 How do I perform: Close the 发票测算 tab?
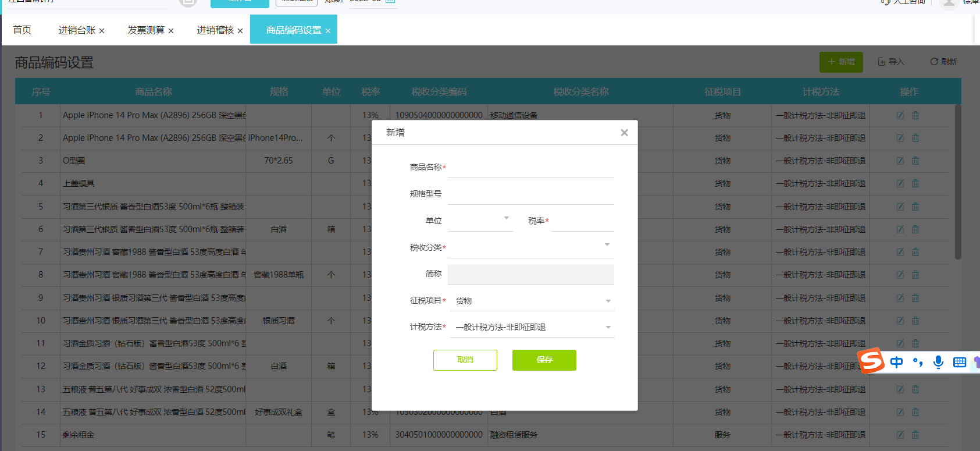171,31
